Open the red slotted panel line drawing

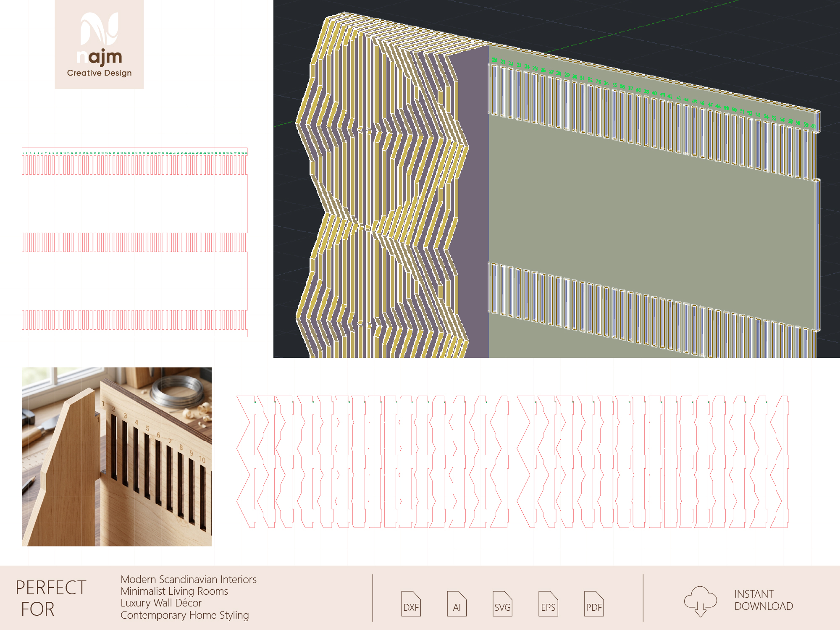pos(135,242)
